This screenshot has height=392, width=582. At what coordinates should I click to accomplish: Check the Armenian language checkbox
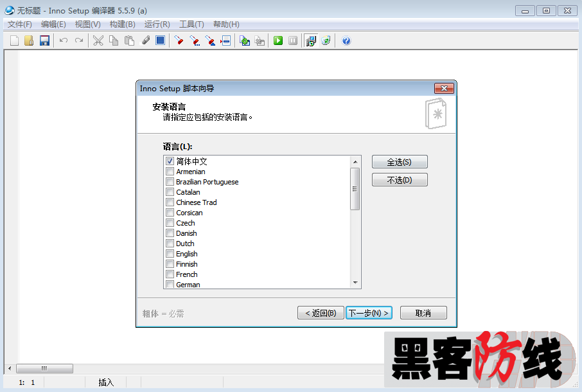(170, 172)
